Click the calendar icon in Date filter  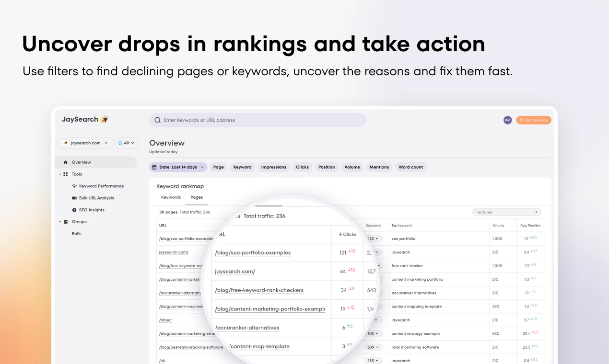[x=154, y=167]
